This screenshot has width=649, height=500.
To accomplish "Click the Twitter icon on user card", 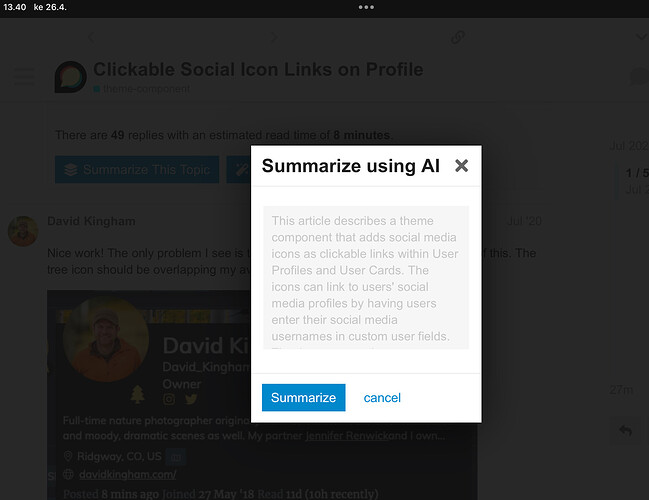I will click(x=191, y=399).
